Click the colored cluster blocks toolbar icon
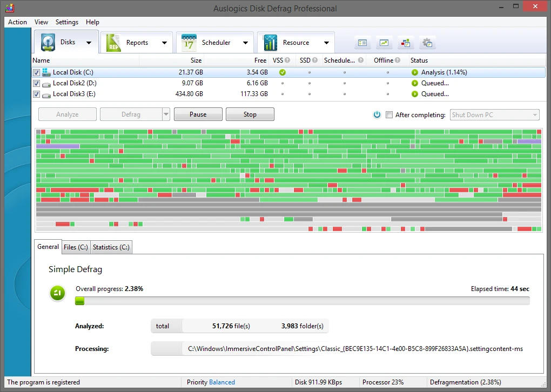551x392 pixels. click(x=405, y=43)
